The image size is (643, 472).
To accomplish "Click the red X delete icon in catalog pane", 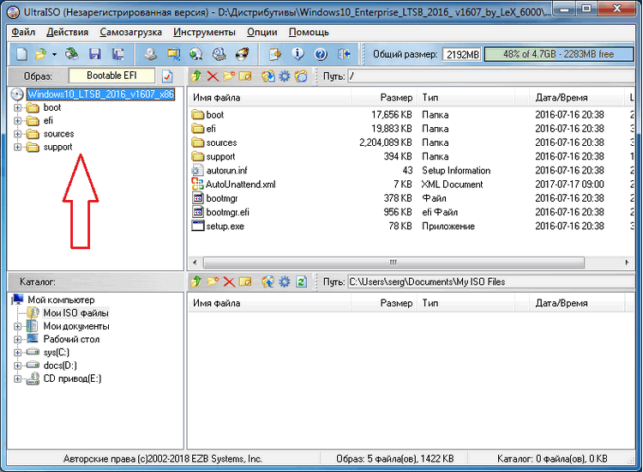I will [229, 282].
